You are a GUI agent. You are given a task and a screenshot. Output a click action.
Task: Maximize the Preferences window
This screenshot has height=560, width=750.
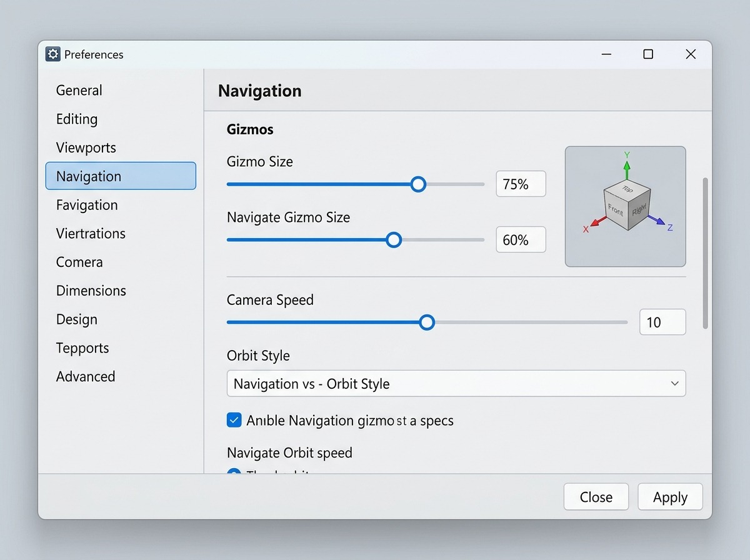tap(648, 54)
